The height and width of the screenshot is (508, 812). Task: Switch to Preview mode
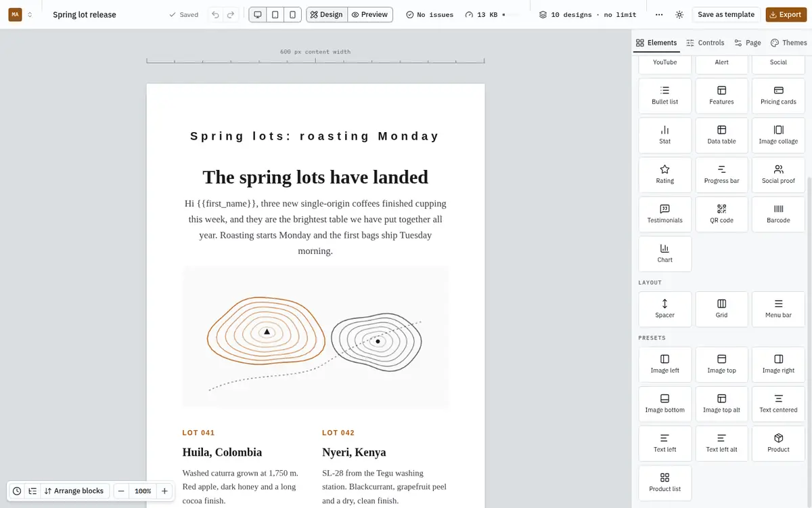pyautogui.click(x=370, y=14)
